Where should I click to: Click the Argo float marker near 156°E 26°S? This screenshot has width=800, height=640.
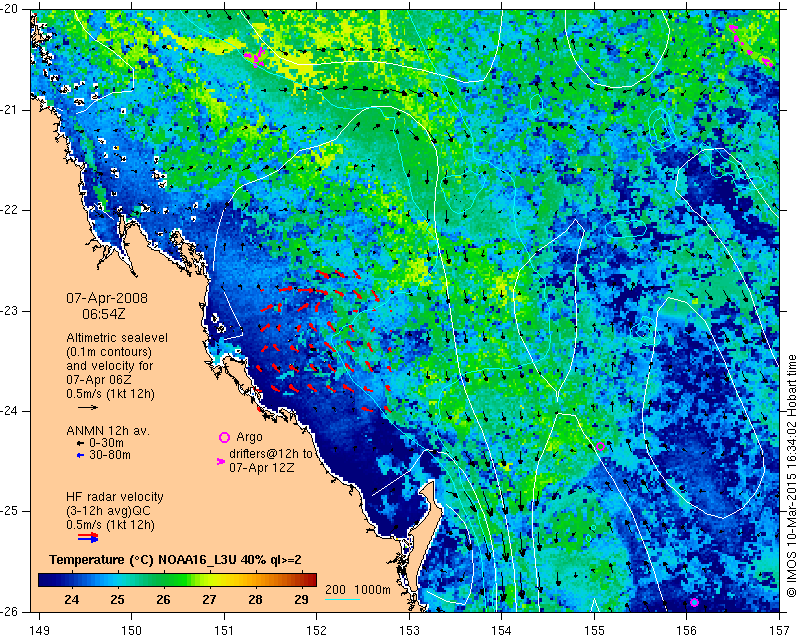(x=694, y=602)
